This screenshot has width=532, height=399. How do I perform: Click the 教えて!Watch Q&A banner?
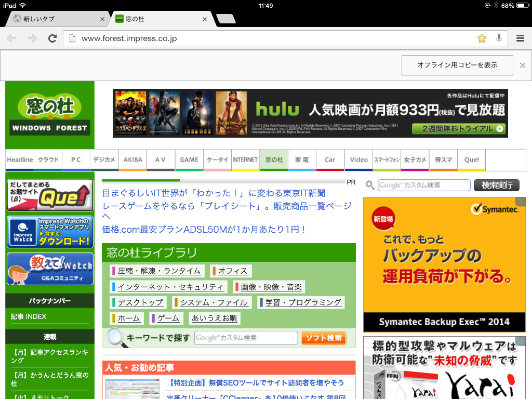click(49, 269)
